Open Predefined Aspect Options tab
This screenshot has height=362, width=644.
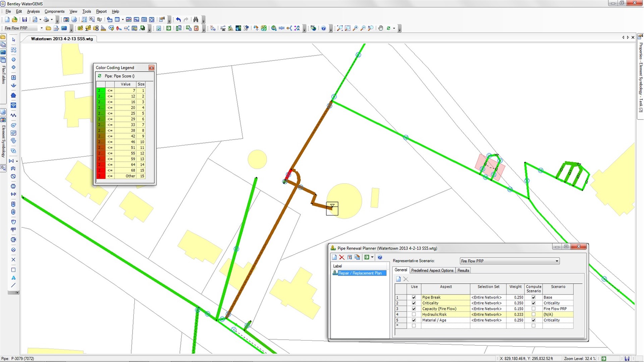432,270
